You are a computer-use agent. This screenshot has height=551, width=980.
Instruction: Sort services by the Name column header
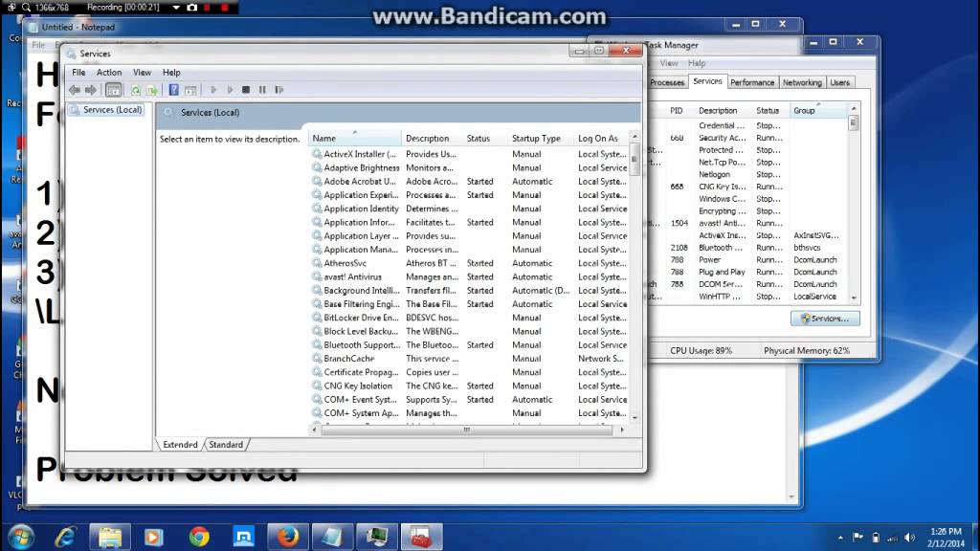pos(354,138)
